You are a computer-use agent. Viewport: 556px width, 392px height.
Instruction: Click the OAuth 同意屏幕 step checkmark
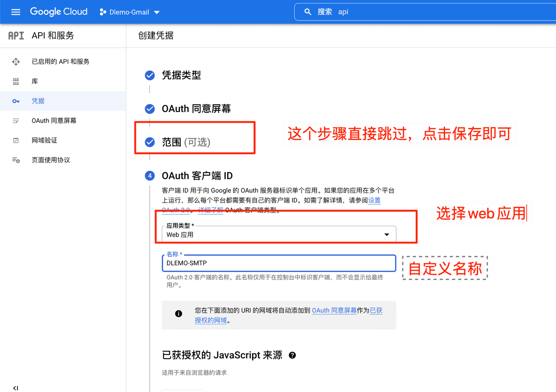tap(150, 109)
